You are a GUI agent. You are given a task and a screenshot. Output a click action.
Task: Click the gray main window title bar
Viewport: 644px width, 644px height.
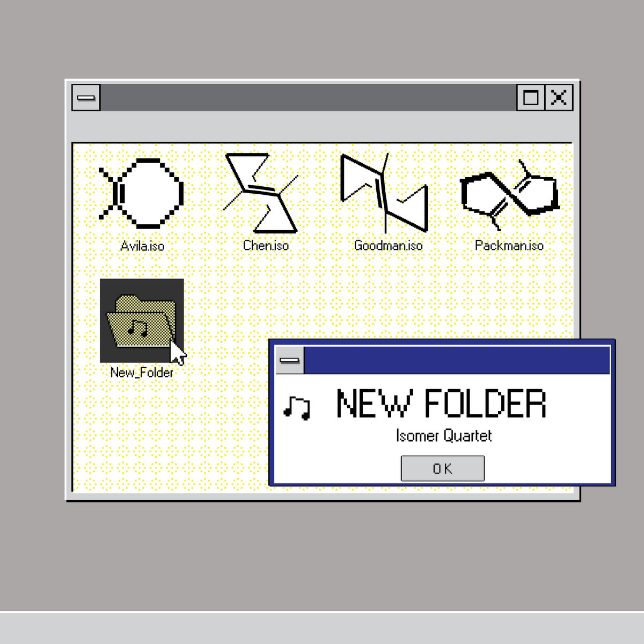(x=309, y=98)
